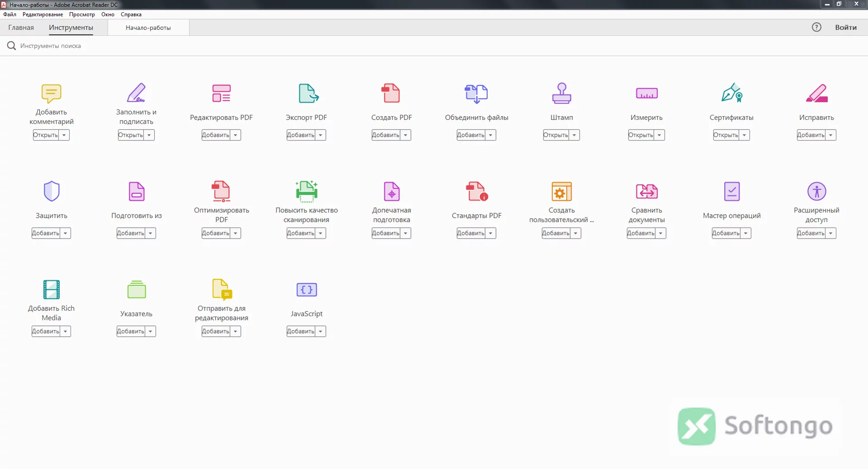Click Добавить under Указатель
868x469 pixels.
click(131, 331)
